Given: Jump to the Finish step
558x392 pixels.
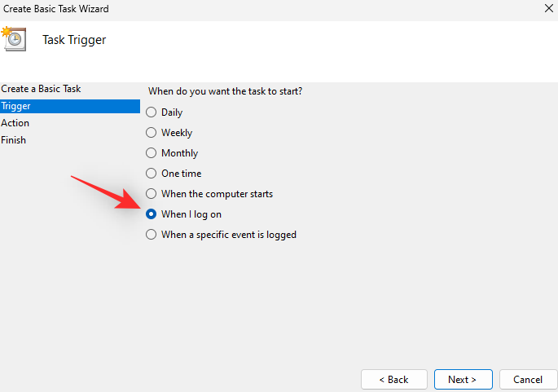Looking at the screenshot, I should pyautogui.click(x=14, y=140).
